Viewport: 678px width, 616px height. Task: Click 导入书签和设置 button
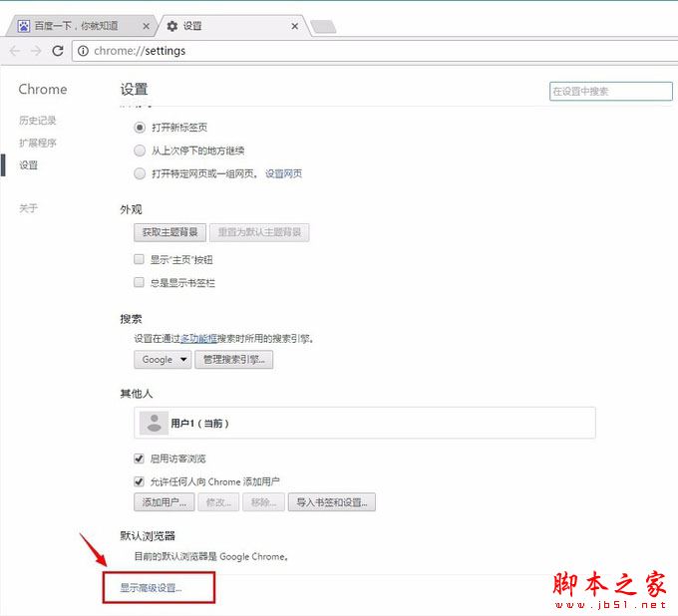[x=332, y=502]
